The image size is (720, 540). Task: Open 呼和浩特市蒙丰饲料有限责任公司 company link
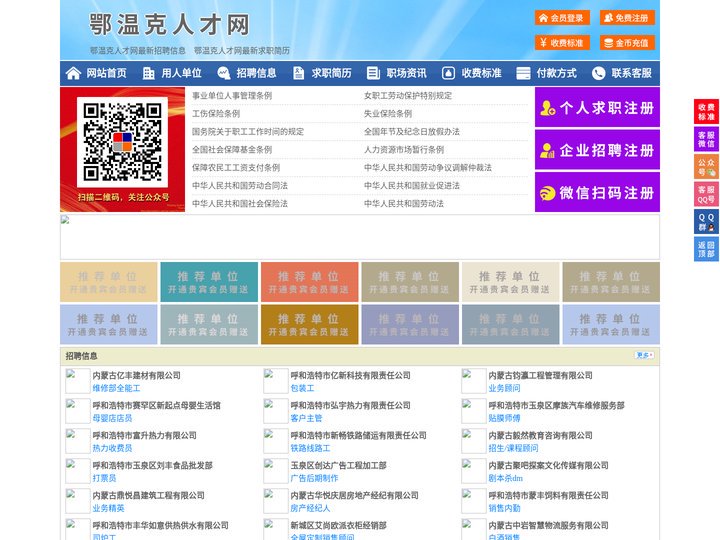[x=548, y=495]
